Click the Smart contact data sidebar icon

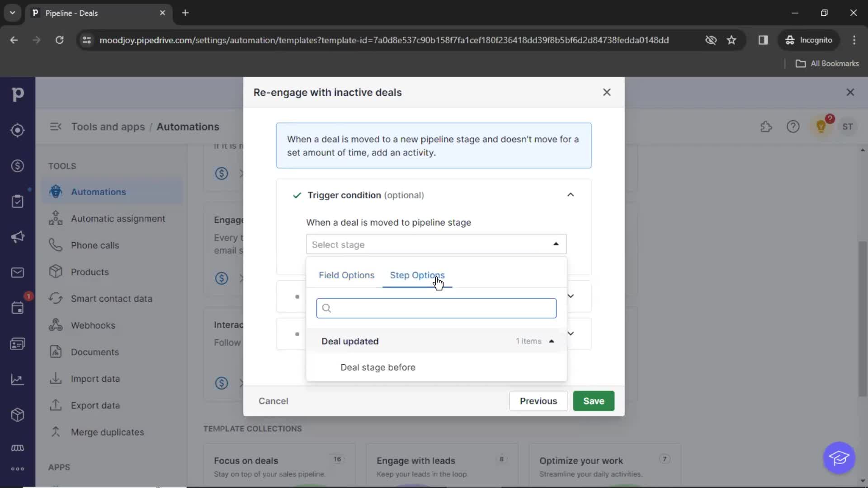click(56, 299)
